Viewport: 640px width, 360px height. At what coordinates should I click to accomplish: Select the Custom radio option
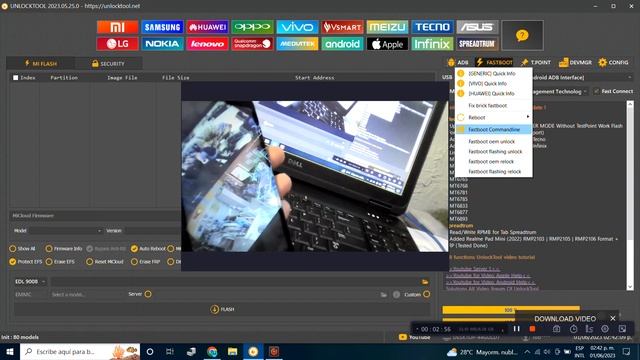pyautogui.click(x=427, y=294)
